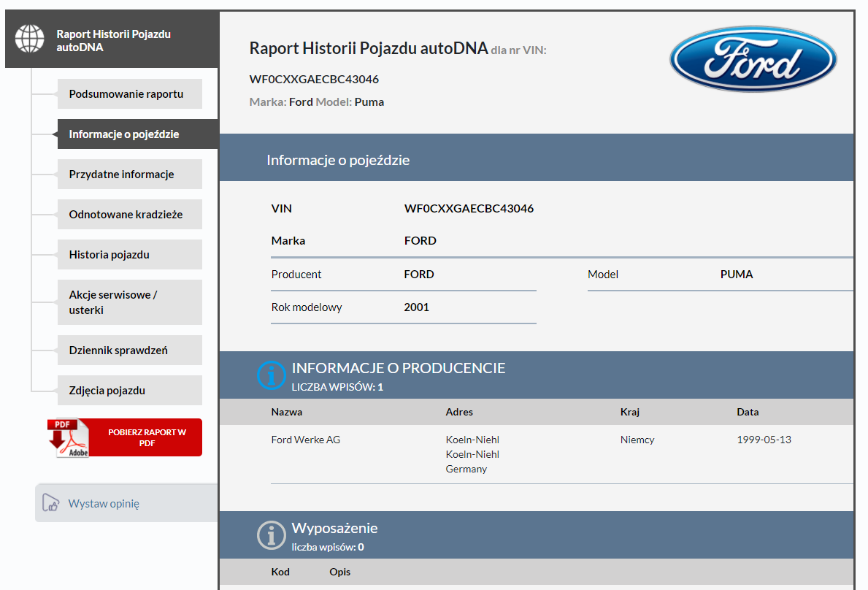Click the Model value PUMA
This screenshot has height=590, width=868.
pyautogui.click(x=737, y=275)
